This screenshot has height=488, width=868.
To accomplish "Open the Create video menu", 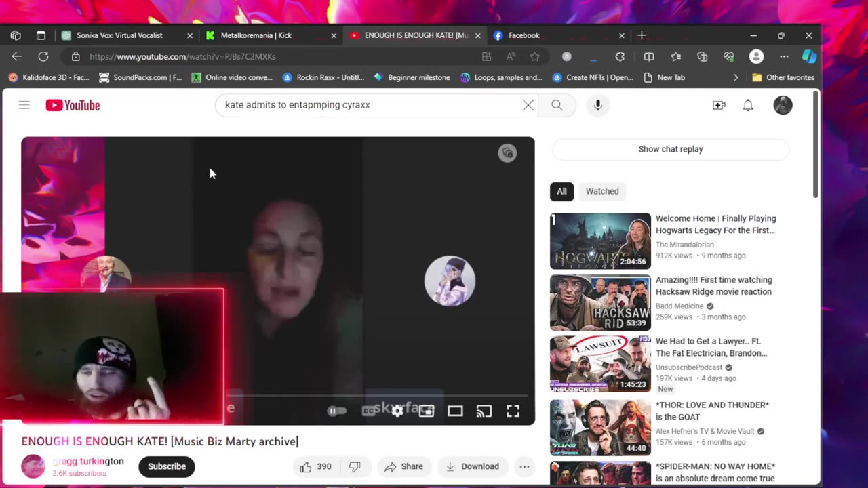I will (x=719, y=105).
